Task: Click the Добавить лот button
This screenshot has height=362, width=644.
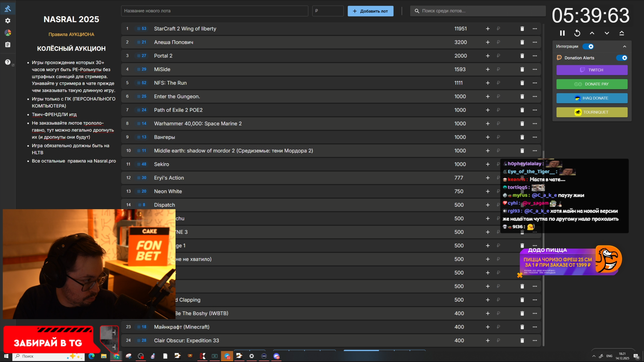Action: click(x=370, y=11)
